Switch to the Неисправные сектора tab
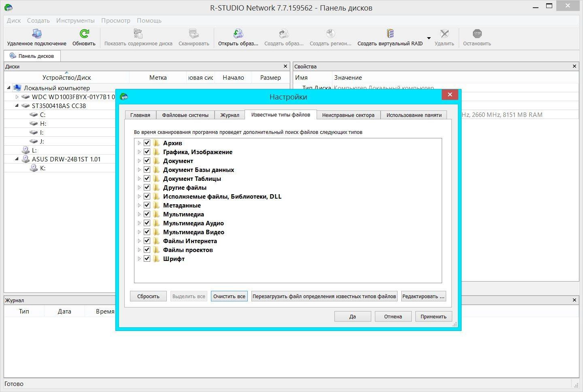The image size is (583, 392). [348, 115]
